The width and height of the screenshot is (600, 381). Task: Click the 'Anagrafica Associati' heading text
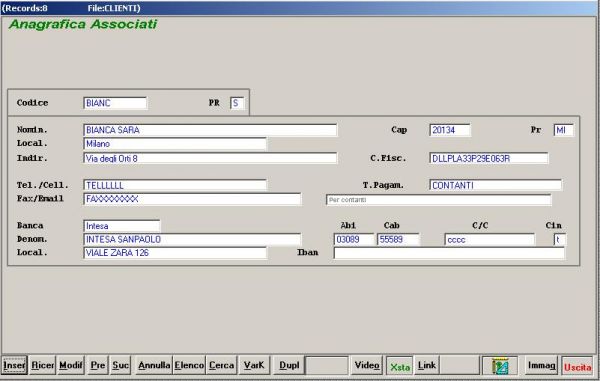(x=83, y=24)
